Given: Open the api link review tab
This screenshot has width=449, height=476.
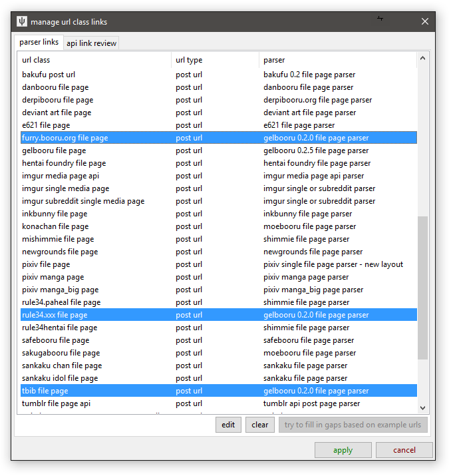Looking at the screenshot, I should (91, 43).
